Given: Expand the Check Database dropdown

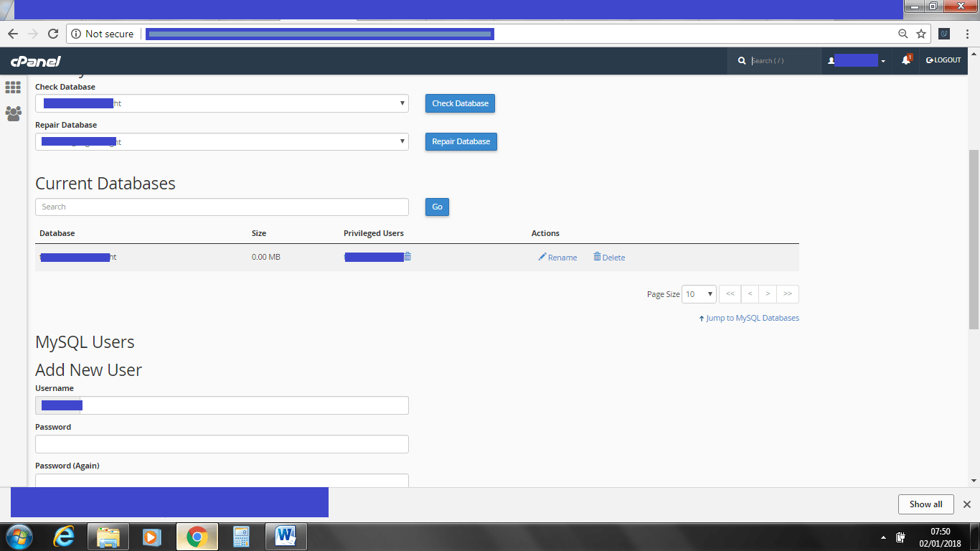Looking at the screenshot, I should coord(222,103).
